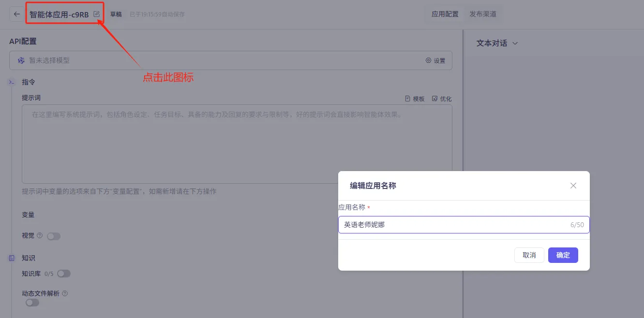Open the 设置 gear for the model
This screenshot has width=644, height=318.
tap(435, 60)
